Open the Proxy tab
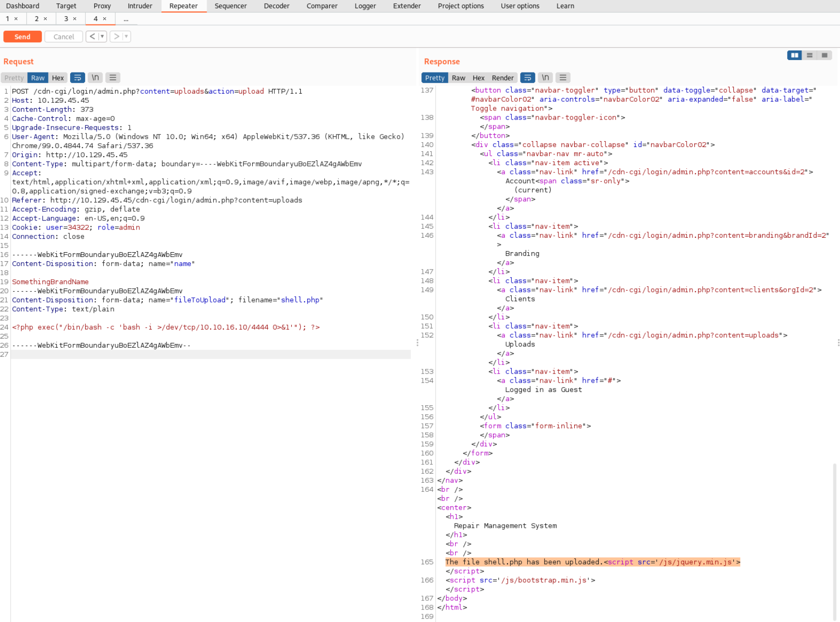Screen dimensions: 840x622 point(102,6)
